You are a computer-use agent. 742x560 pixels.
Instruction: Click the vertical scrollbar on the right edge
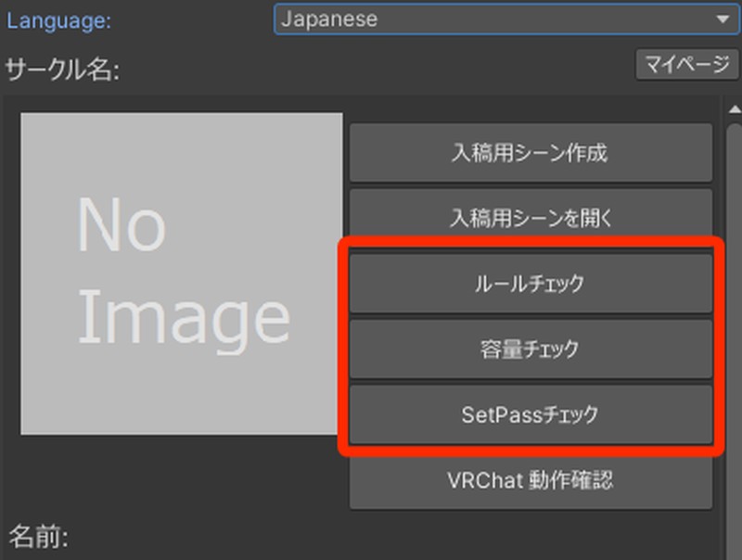(734, 278)
